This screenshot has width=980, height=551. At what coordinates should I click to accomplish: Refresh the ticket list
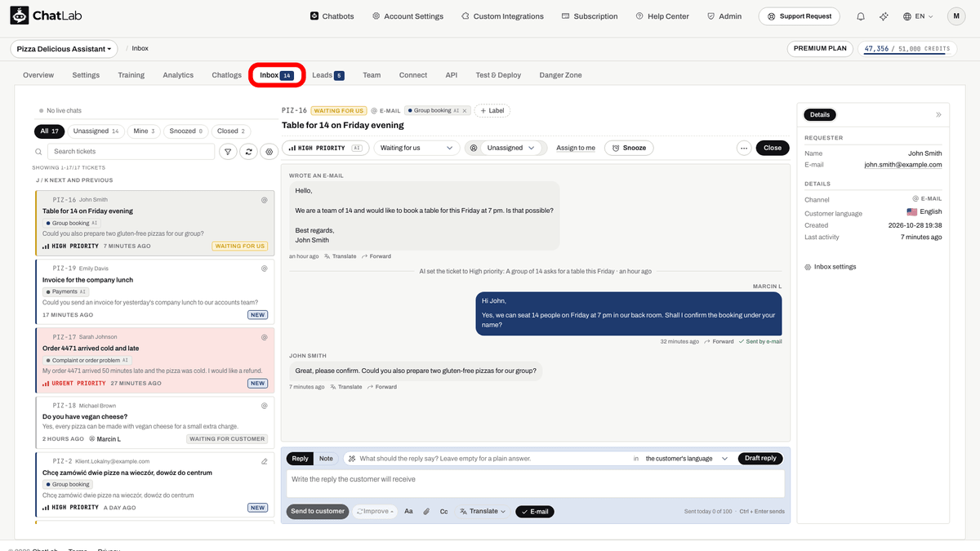pos(249,151)
